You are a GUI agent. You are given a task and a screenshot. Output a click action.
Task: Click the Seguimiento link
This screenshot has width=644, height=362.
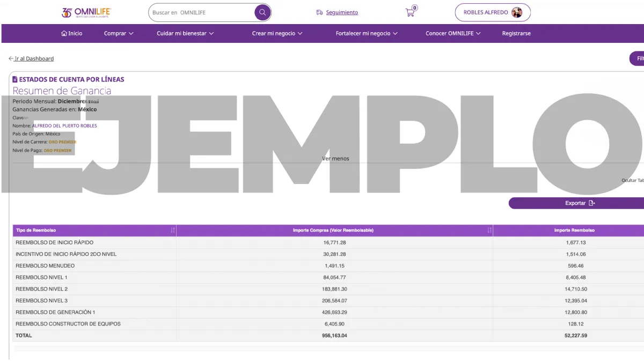click(x=342, y=12)
